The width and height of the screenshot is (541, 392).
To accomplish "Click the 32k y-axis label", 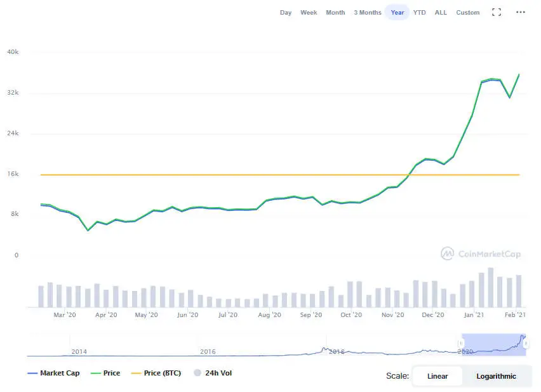I will [x=13, y=93].
